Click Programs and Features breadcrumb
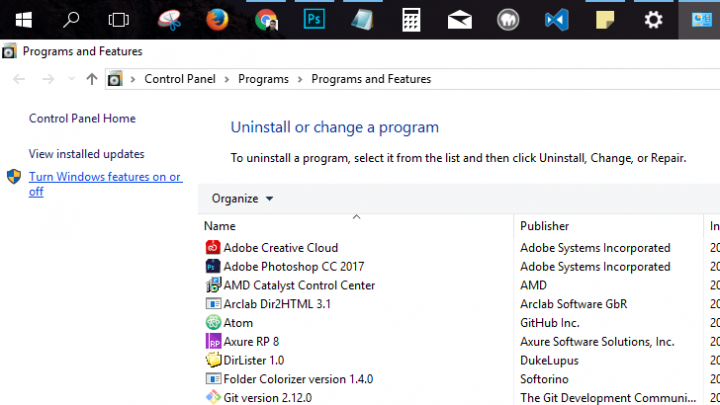Image resolution: width=720 pixels, height=405 pixels. point(371,79)
